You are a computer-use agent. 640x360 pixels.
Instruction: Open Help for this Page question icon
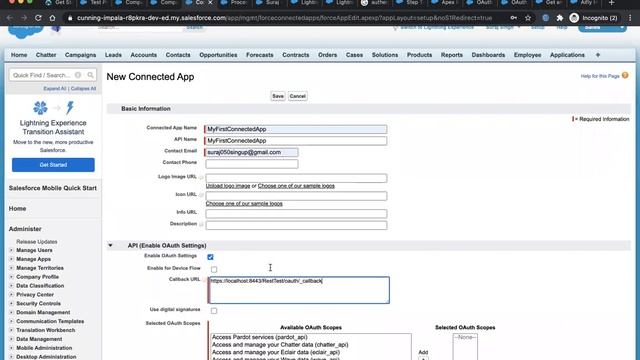point(625,76)
